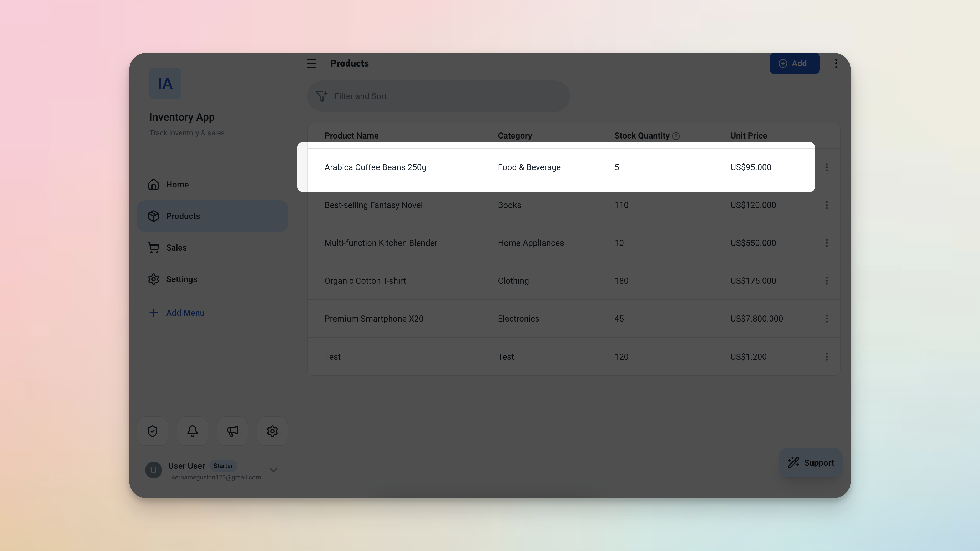Click Stock Quantity help question icon
Viewport: 980px width, 551px height.
(676, 136)
